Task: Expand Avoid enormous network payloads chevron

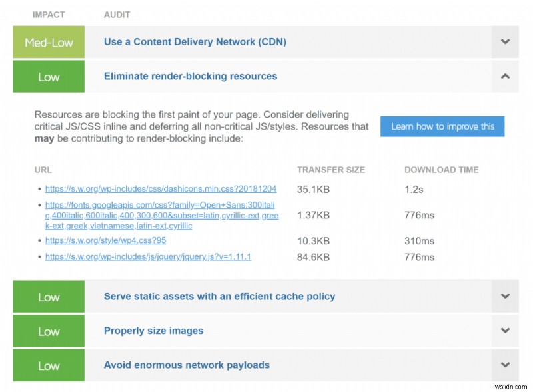Action: pos(505,365)
